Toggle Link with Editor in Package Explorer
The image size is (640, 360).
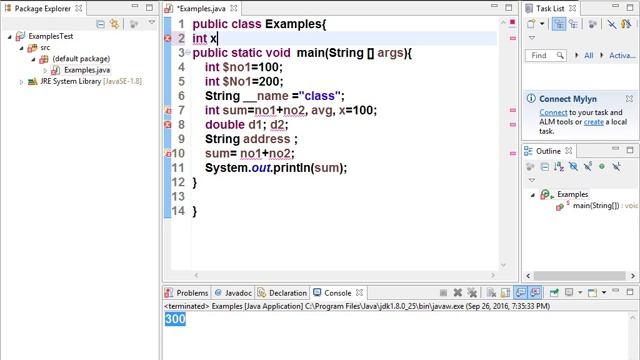point(115,24)
